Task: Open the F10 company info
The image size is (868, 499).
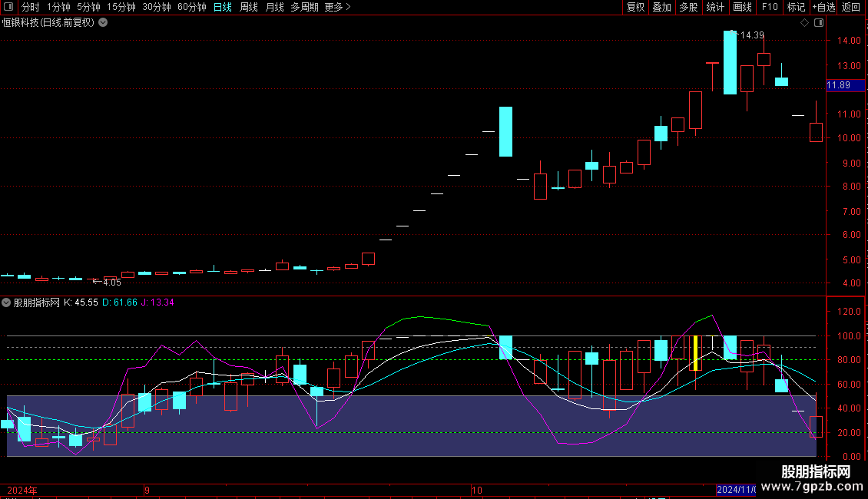Action: 770,7
